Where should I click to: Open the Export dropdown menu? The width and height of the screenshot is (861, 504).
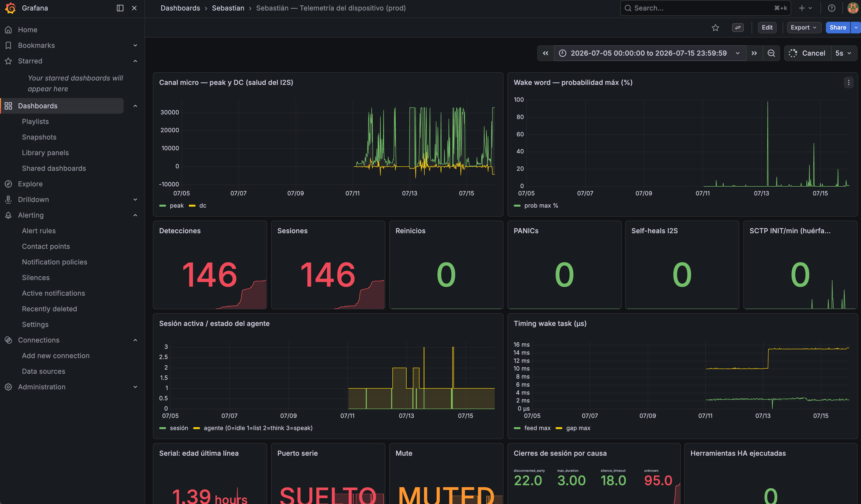[x=804, y=28]
